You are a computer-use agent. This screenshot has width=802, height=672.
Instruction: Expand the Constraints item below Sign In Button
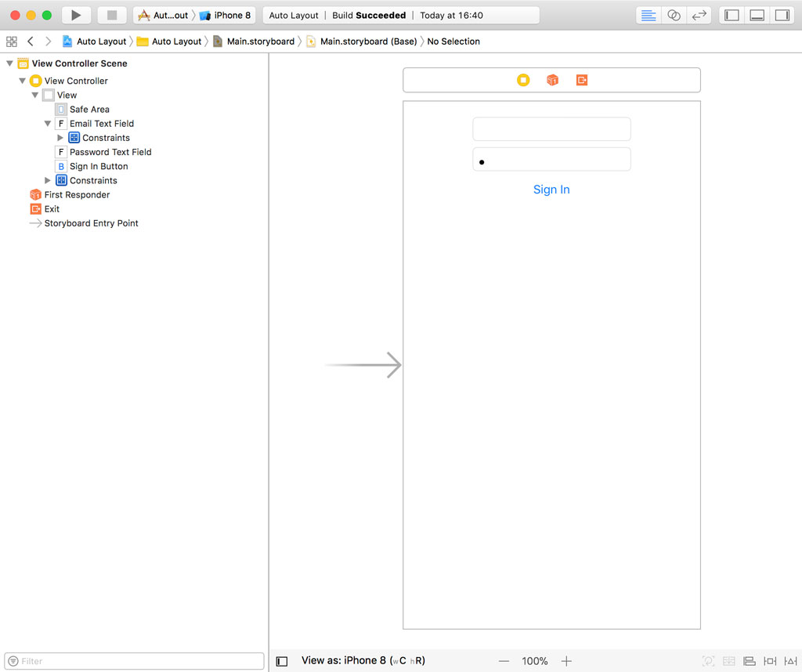[x=48, y=180]
